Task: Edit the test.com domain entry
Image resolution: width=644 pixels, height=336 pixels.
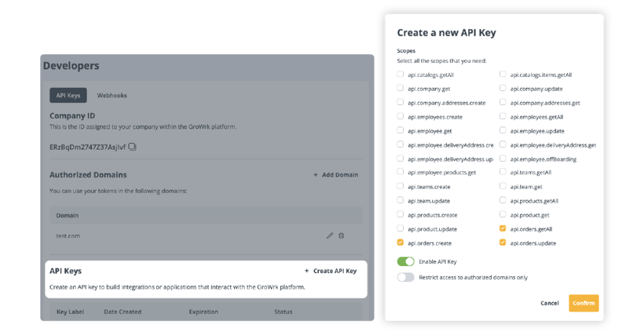Action: tap(329, 236)
